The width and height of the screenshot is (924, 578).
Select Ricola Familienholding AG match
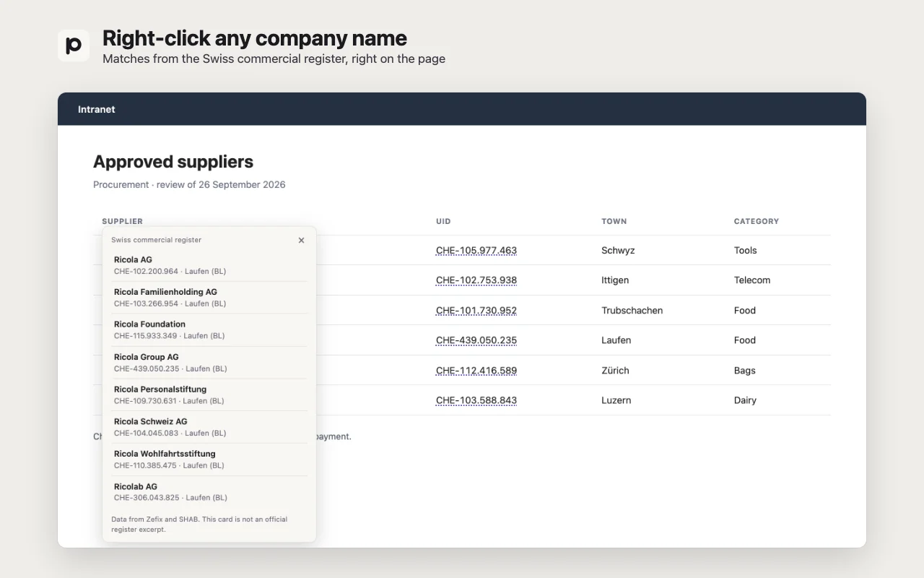pos(209,298)
